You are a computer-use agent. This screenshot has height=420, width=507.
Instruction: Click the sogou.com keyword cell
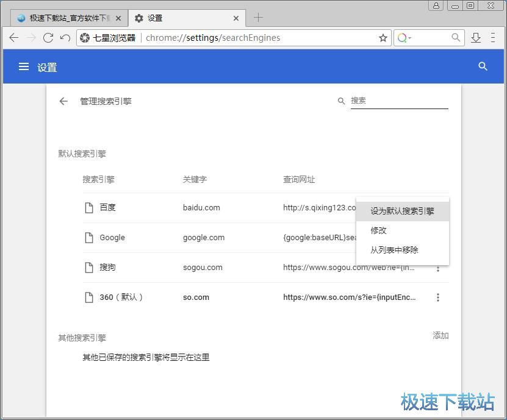[x=203, y=268]
